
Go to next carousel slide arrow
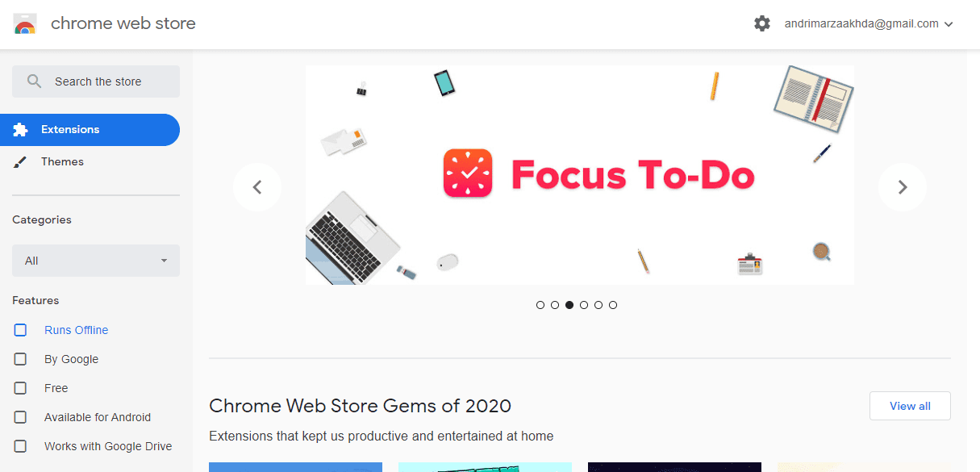pyautogui.click(x=903, y=187)
